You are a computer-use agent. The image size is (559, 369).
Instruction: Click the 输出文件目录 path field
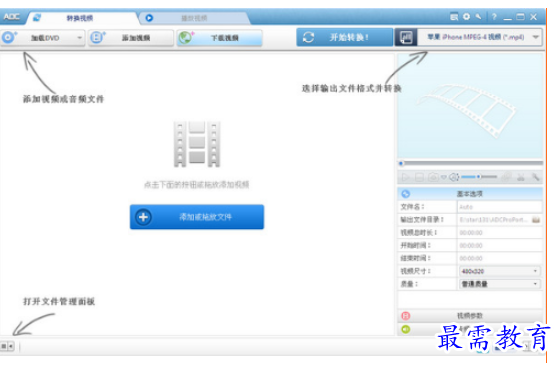pyautogui.click(x=494, y=220)
